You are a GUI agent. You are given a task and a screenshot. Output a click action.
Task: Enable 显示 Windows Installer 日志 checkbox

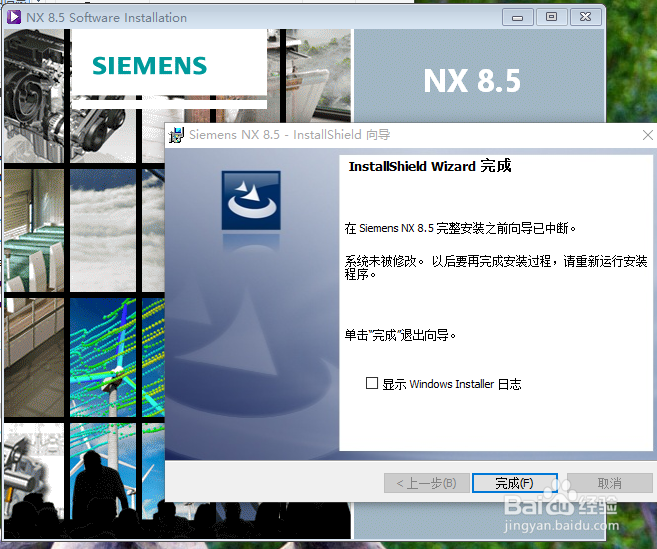372,383
